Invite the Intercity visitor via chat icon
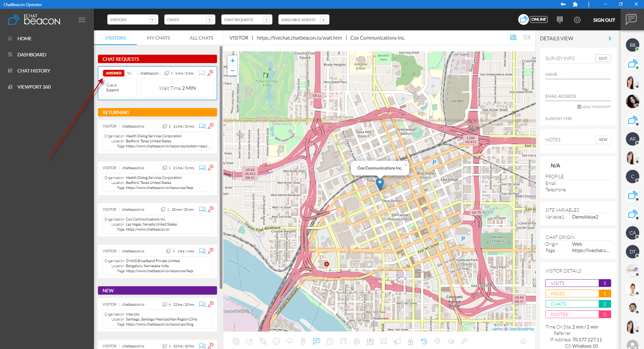Viewport: 644px width, 349px height. pos(202,304)
